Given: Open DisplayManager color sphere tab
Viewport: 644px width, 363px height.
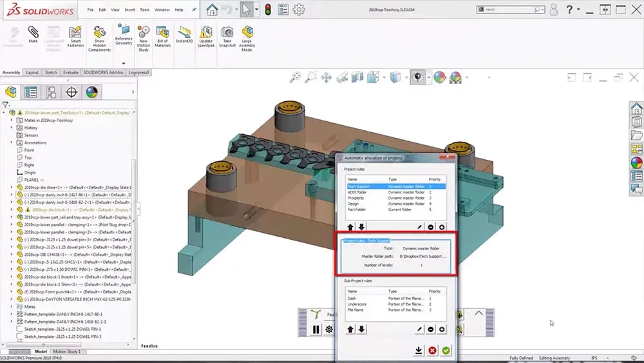Looking at the screenshot, I should pyautogui.click(x=91, y=92).
